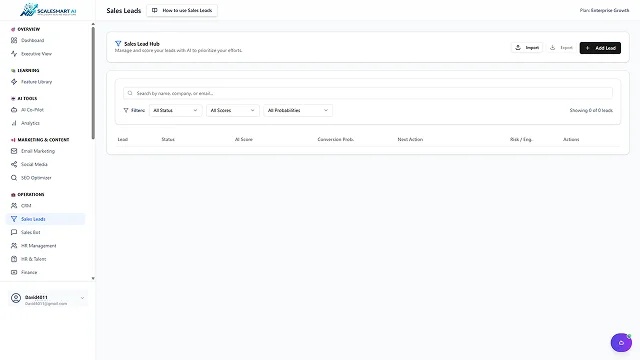Viewport: 640px width, 360px height.
Task: Open the All Status dropdown
Action: (176, 110)
